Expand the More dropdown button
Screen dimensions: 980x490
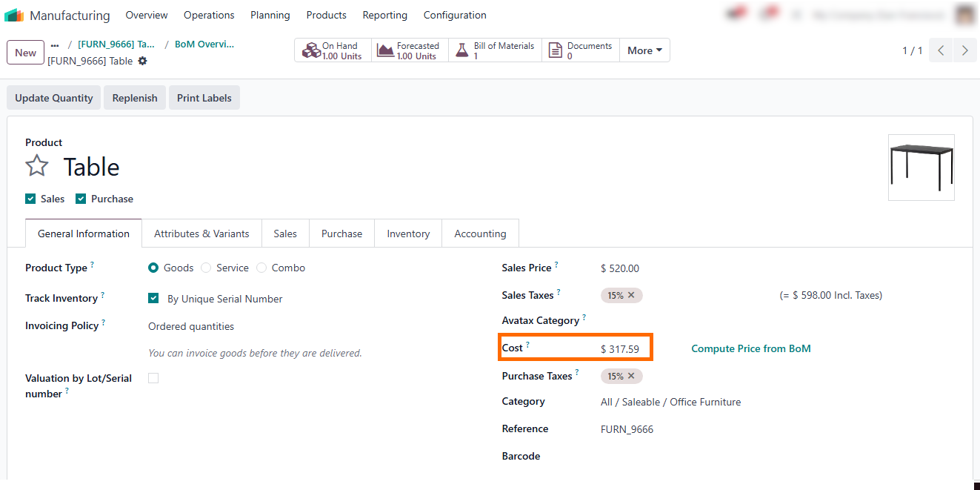pos(644,50)
